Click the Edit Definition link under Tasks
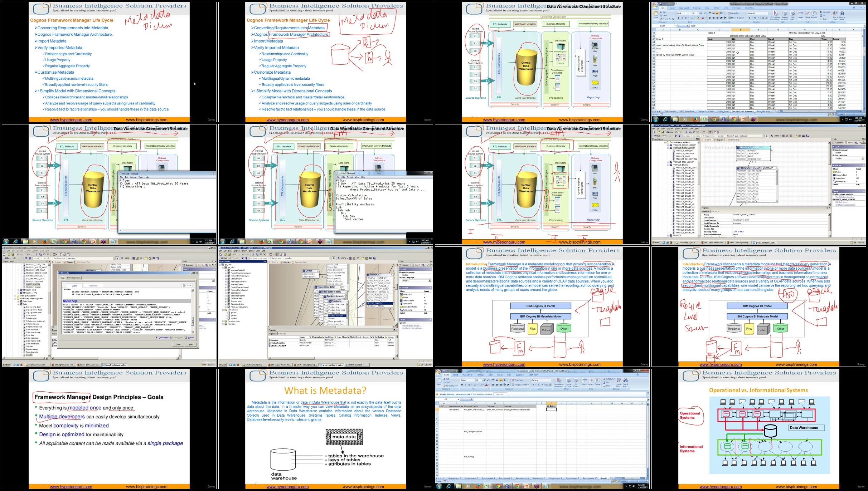868x491 pixels. (842, 202)
